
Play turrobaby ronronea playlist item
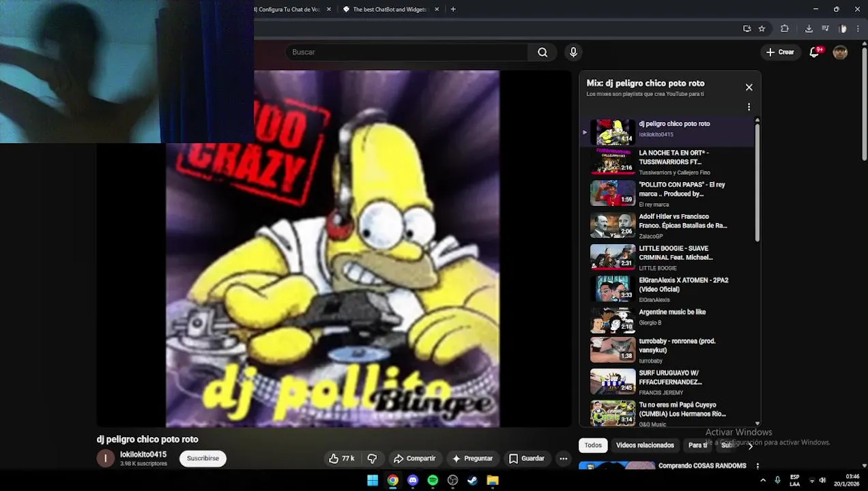point(667,350)
